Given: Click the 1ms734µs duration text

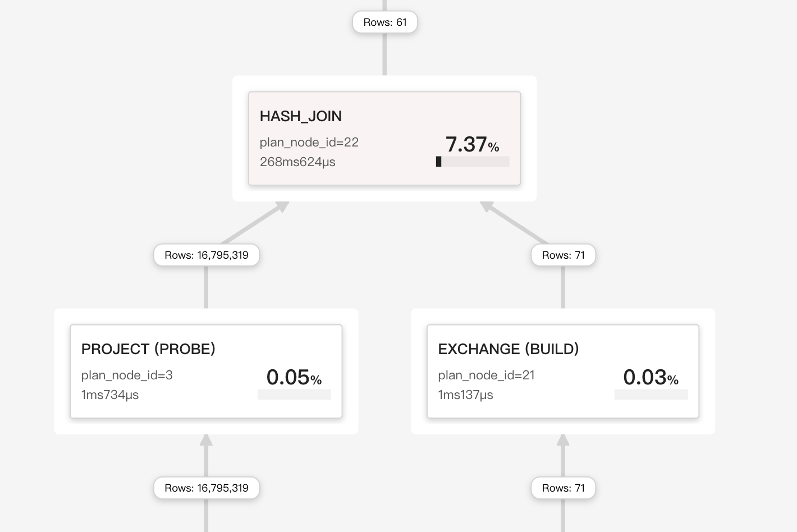Looking at the screenshot, I should pyautogui.click(x=110, y=395).
